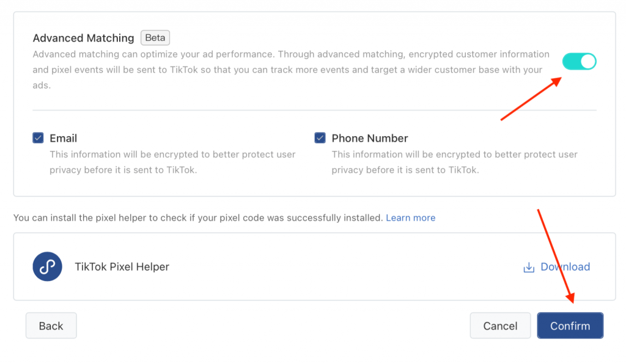
Task: Click the Email option label
Action: coord(64,138)
